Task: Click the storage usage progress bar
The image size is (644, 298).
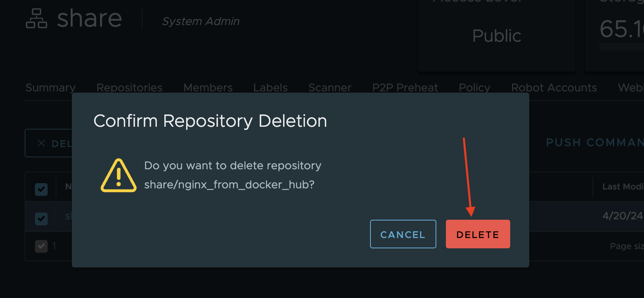Action: (x=621, y=47)
